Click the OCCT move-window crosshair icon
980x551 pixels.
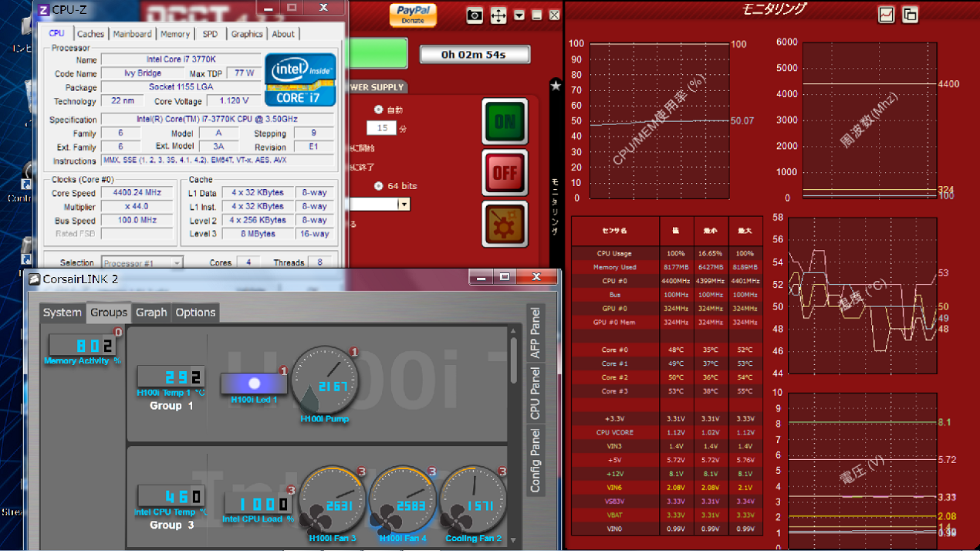click(498, 15)
